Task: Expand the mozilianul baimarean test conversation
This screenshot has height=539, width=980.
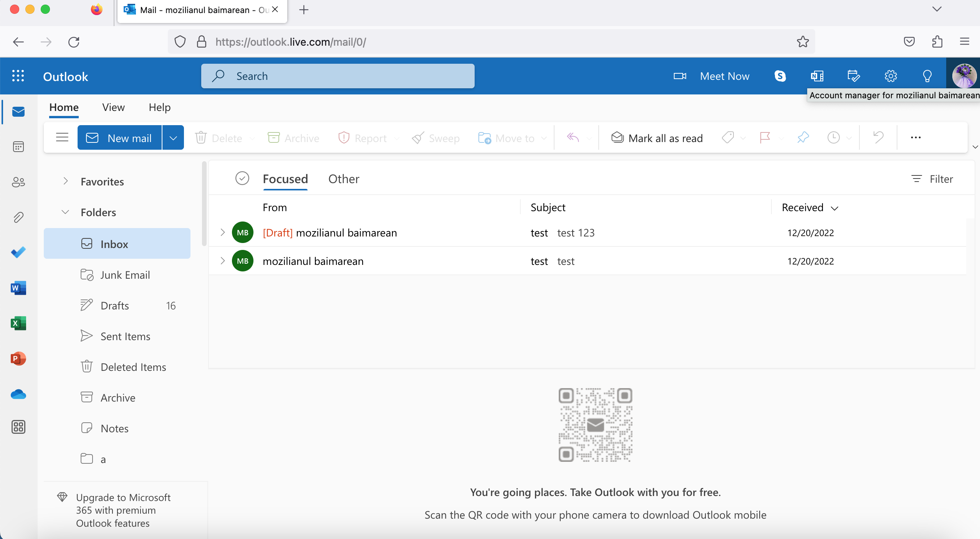Action: tap(222, 261)
